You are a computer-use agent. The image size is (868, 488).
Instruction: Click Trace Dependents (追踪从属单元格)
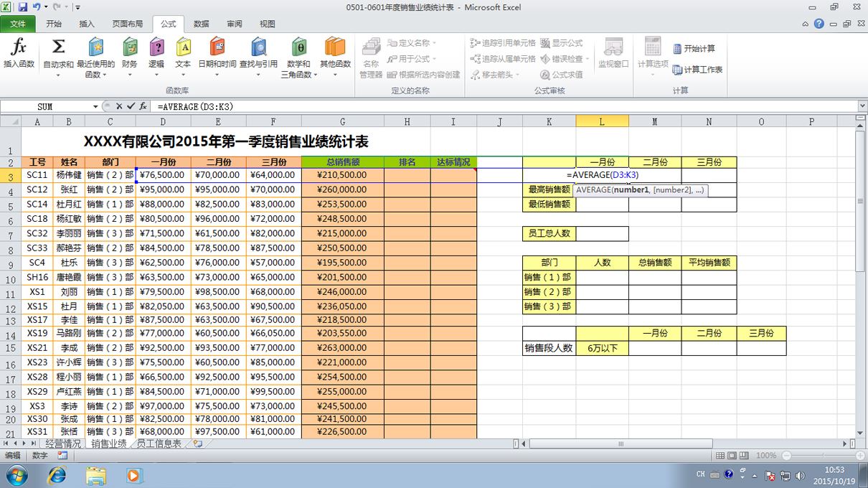pos(503,59)
